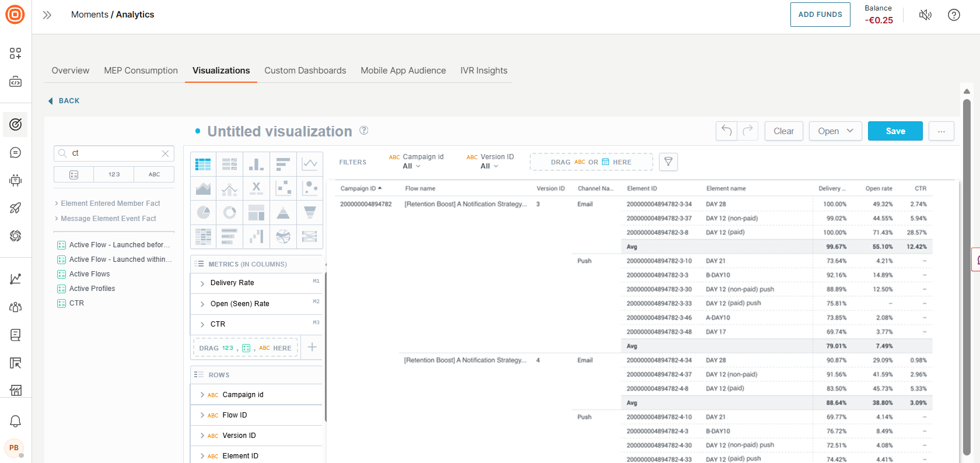
Task: Click the redo arrow button
Action: click(x=748, y=131)
